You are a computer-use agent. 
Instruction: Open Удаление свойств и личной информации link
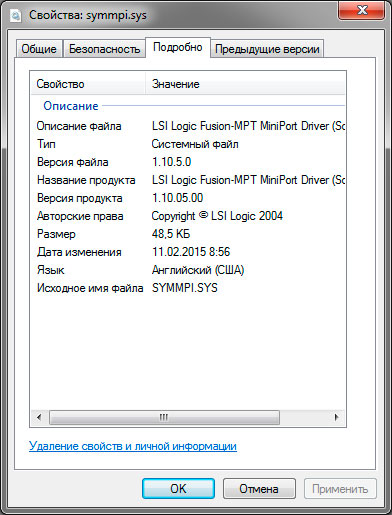[133, 446]
